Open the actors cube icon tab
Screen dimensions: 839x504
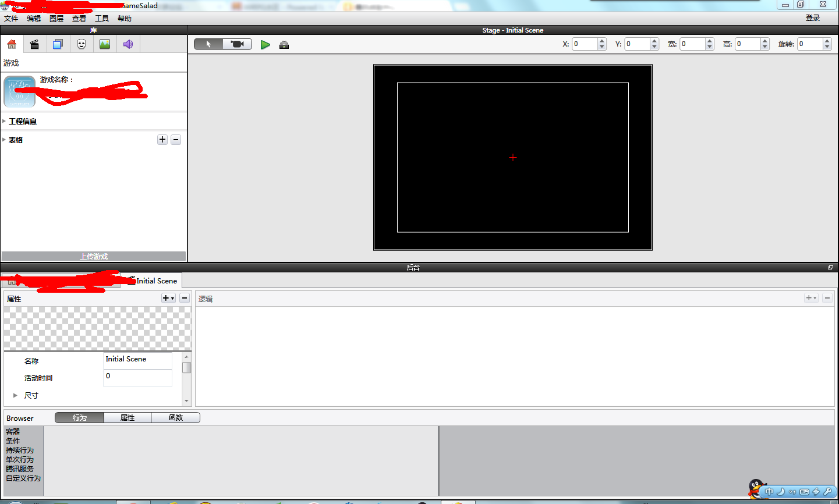click(x=58, y=44)
